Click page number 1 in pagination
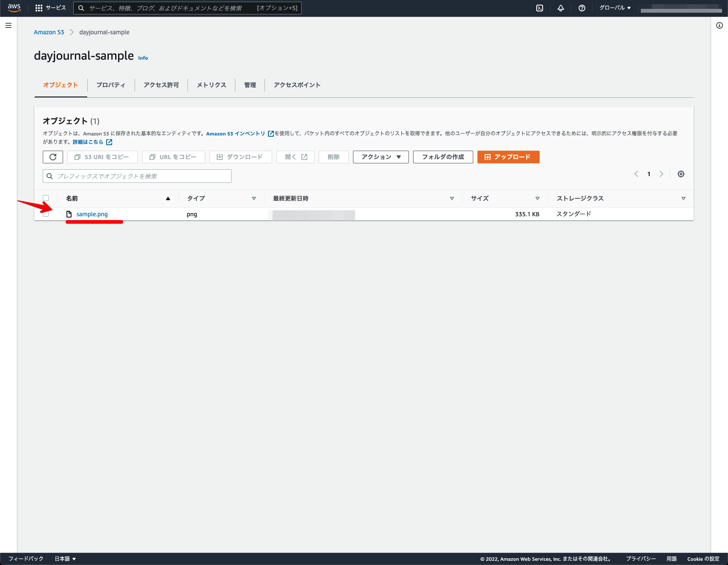This screenshot has width=728, height=565. click(x=649, y=174)
